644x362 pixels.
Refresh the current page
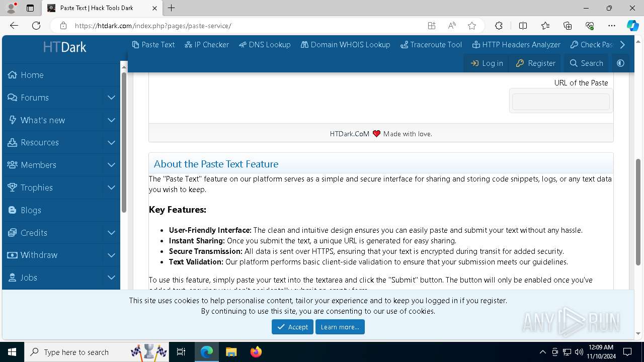point(36,26)
